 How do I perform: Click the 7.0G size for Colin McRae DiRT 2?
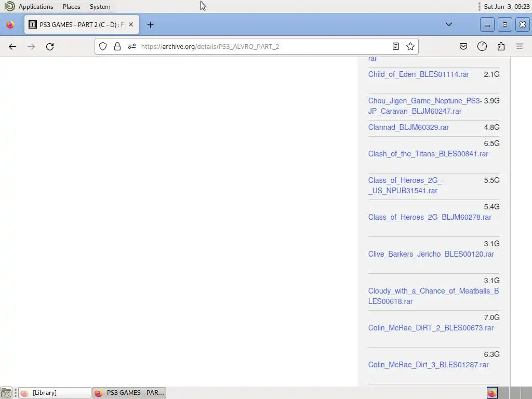pos(491,317)
